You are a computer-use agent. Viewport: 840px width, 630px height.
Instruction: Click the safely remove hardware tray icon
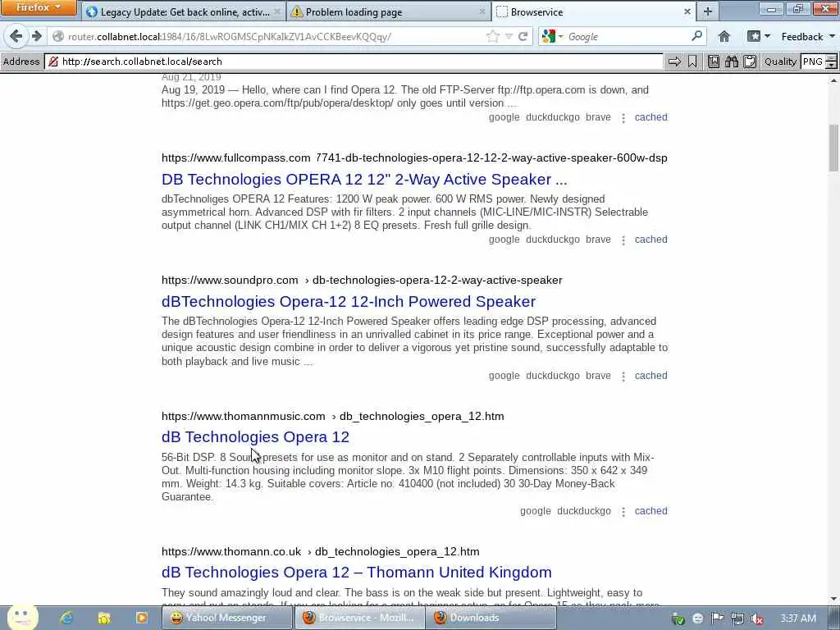coord(678,619)
